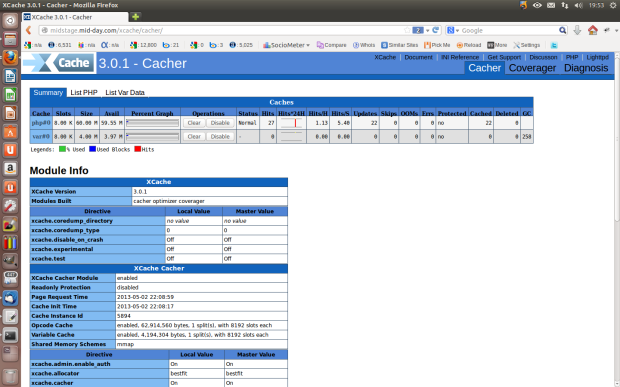This screenshot has width=620, height=387.
Task: Open the Files manager from the dock
Action: tap(10, 39)
